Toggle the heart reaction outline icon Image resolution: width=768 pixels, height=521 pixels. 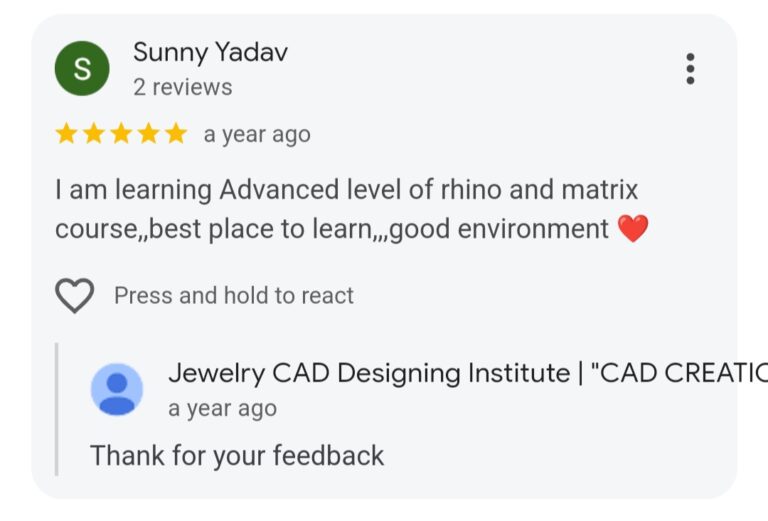(74, 295)
